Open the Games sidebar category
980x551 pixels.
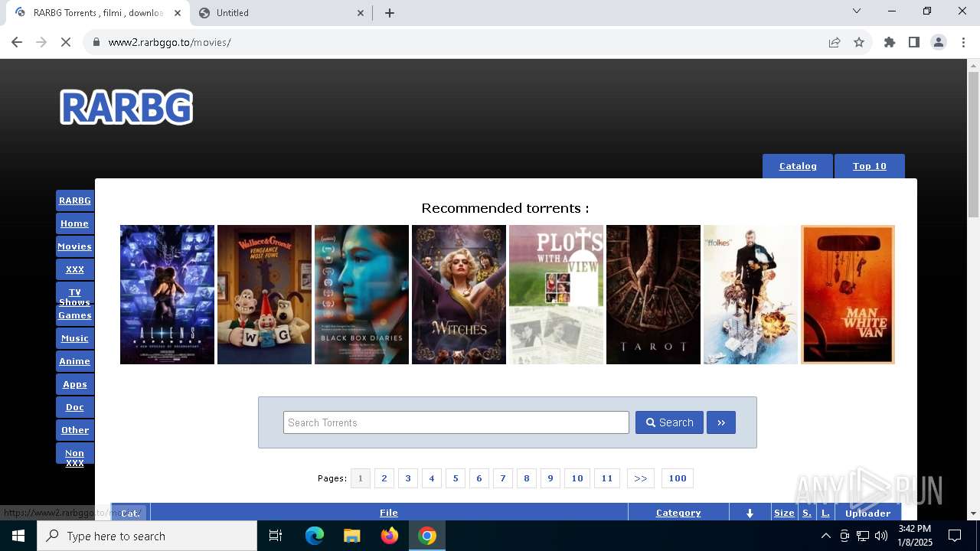(x=75, y=315)
